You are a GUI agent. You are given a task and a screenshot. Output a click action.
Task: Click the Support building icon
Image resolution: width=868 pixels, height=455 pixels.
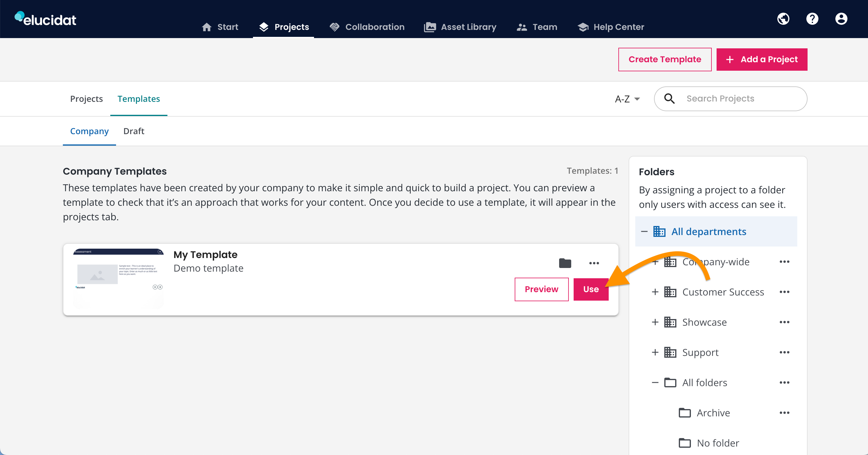670,352
